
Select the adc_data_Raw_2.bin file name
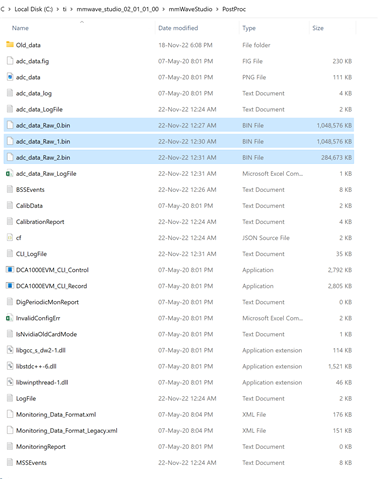point(43,157)
